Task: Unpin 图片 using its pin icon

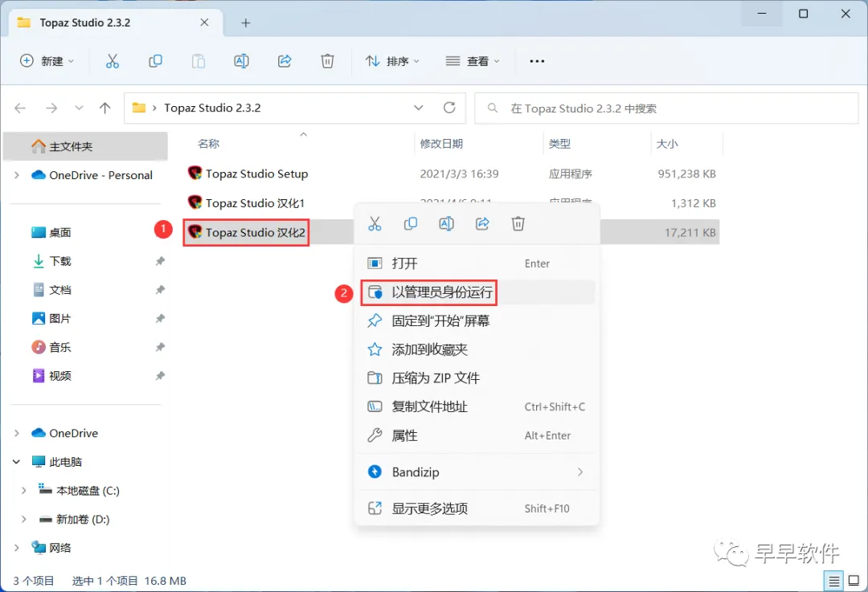Action: 160,319
